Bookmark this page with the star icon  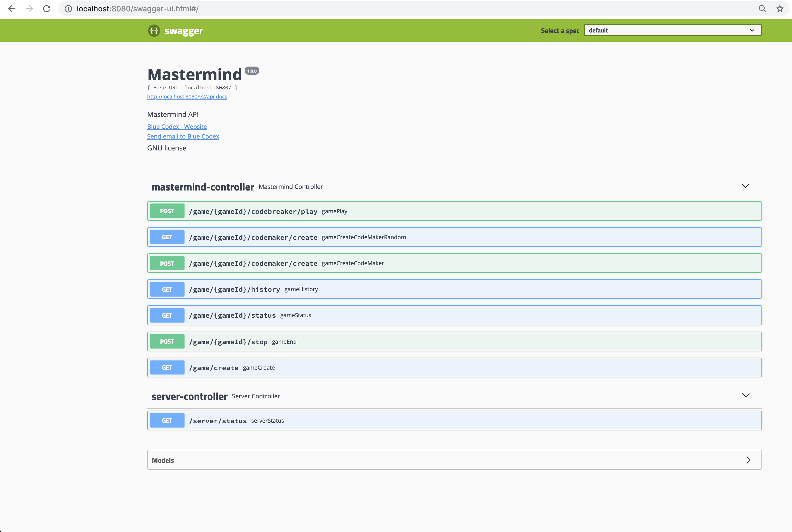(x=780, y=9)
